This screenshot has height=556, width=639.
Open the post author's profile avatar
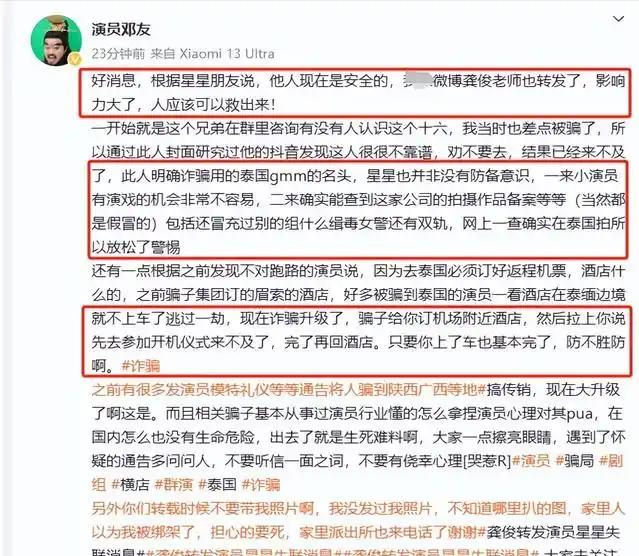coord(56,40)
